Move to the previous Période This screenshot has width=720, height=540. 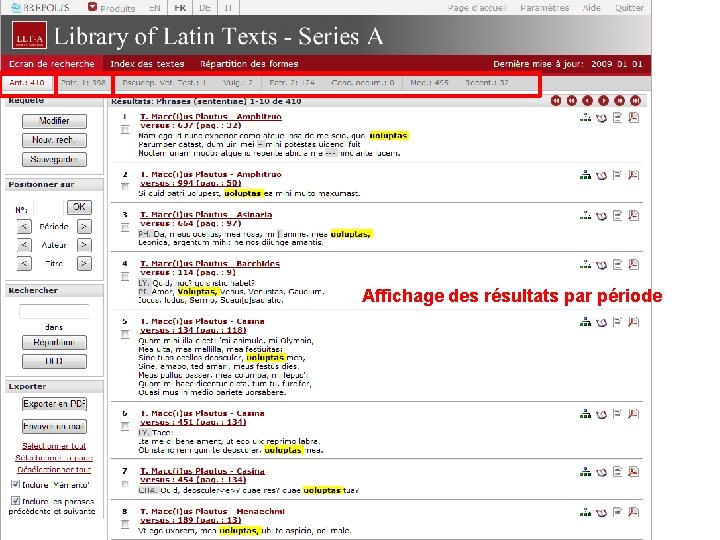pos(24,226)
